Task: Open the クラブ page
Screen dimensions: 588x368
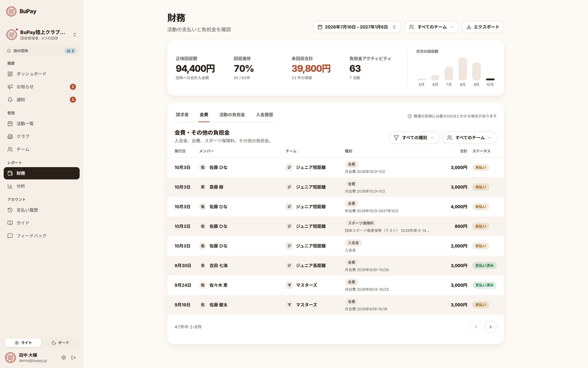Action: coord(41,136)
